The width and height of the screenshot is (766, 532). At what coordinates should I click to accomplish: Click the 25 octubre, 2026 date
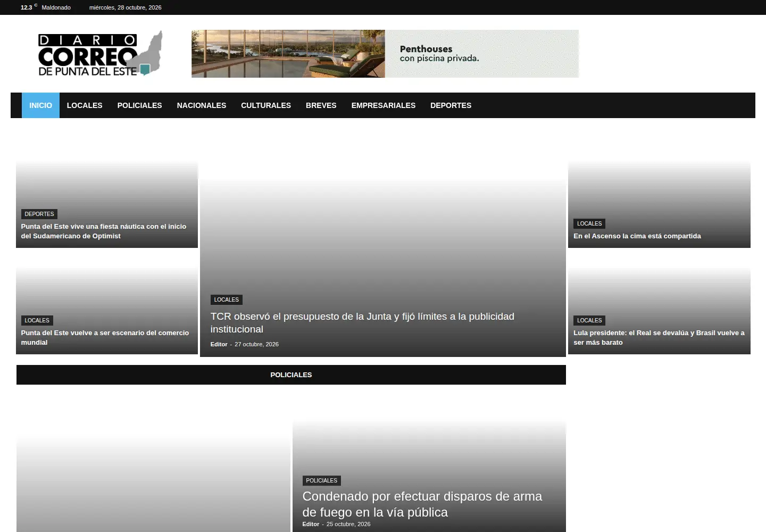(348, 524)
